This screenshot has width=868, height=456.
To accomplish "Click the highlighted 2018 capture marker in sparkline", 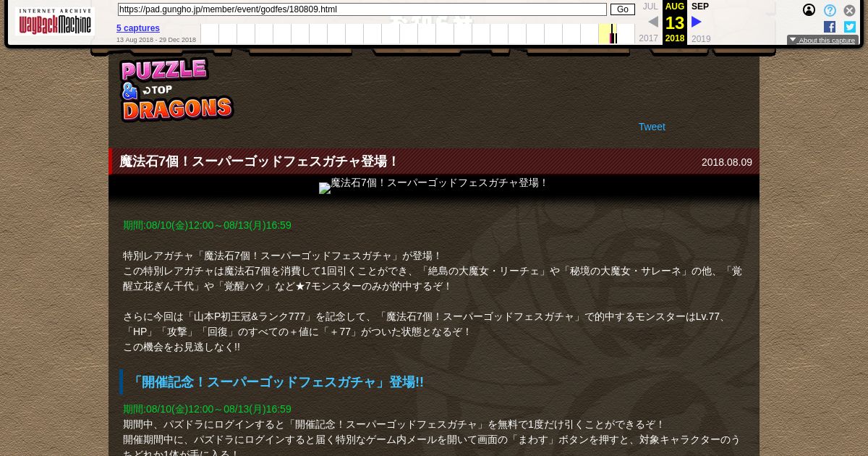I will [613, 34].
